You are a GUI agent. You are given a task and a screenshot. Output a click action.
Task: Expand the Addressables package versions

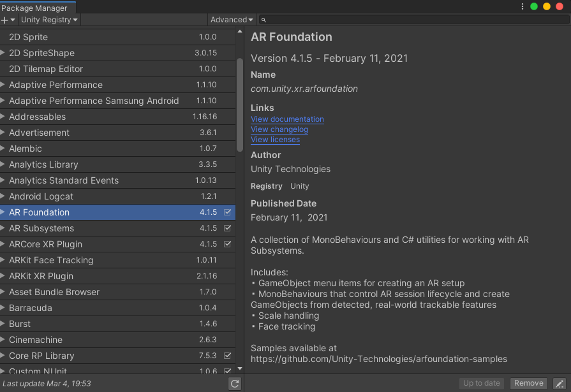coord(3,117)
